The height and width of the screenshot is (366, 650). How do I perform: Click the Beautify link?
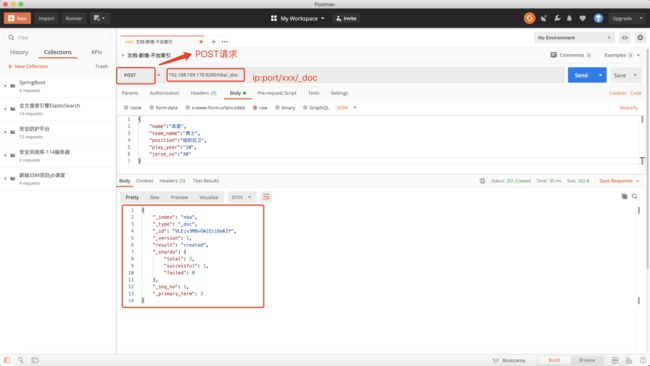tap(628, 108)
